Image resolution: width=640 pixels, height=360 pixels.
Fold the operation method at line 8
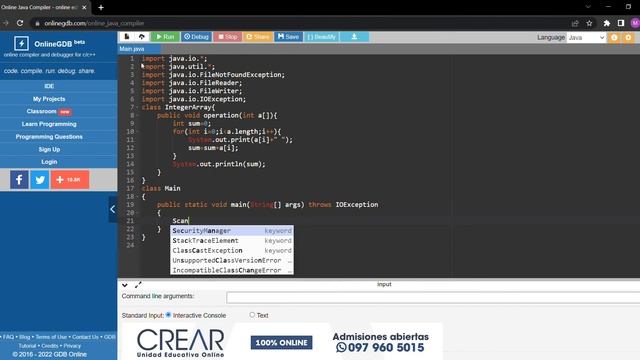138,116
